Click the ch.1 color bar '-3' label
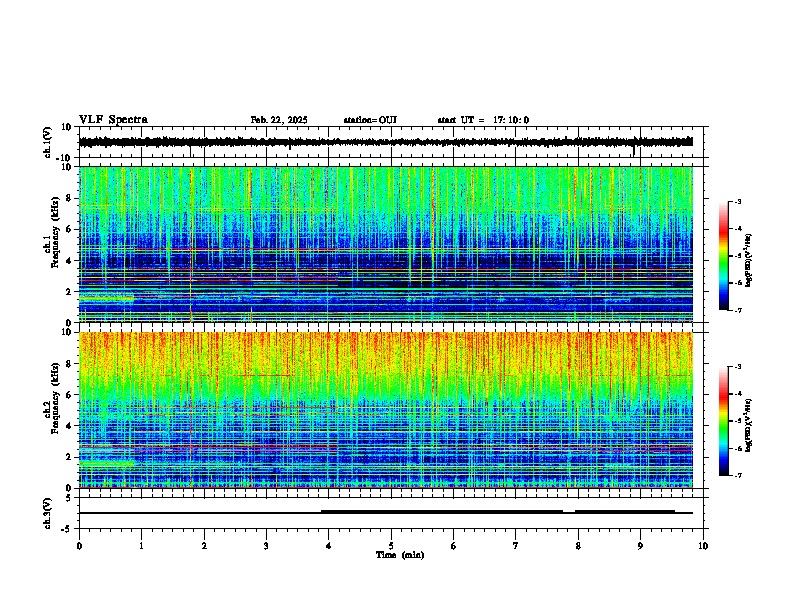Screen dimensions: 792x612 point(737,202)
